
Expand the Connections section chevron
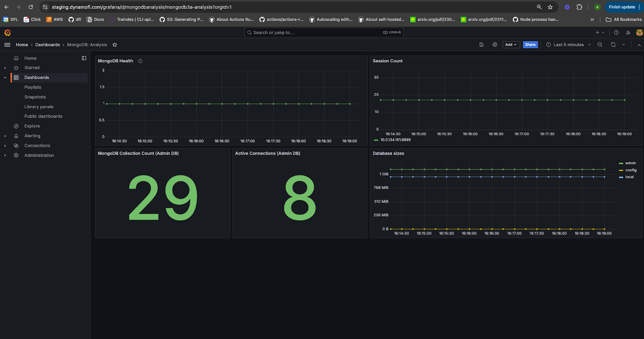click(5, 146)
